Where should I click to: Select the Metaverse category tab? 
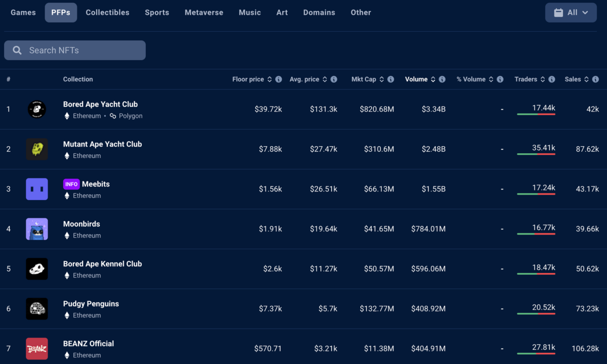pos(204,13)
